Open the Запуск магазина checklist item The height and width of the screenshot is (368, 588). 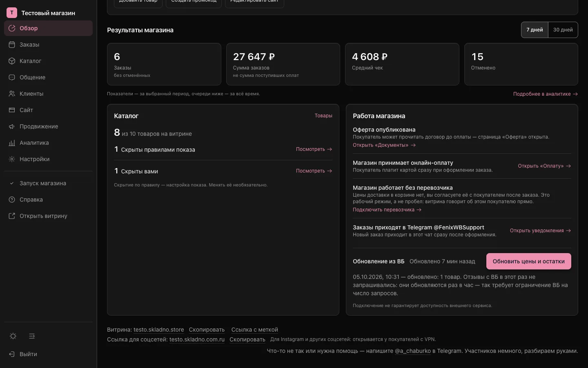pos(48,183)
